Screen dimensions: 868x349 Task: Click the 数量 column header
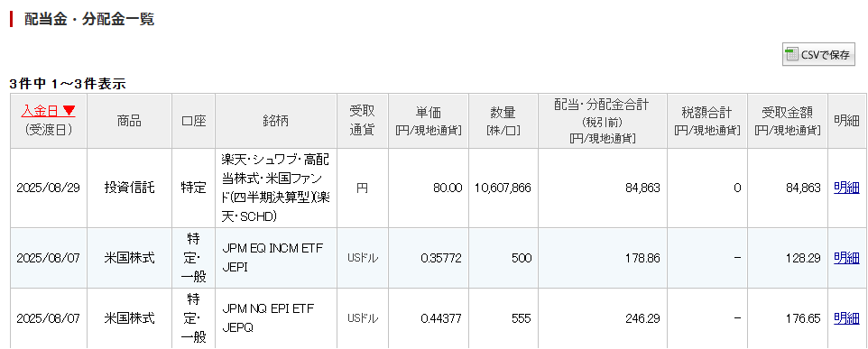click(x=503, y=121)
